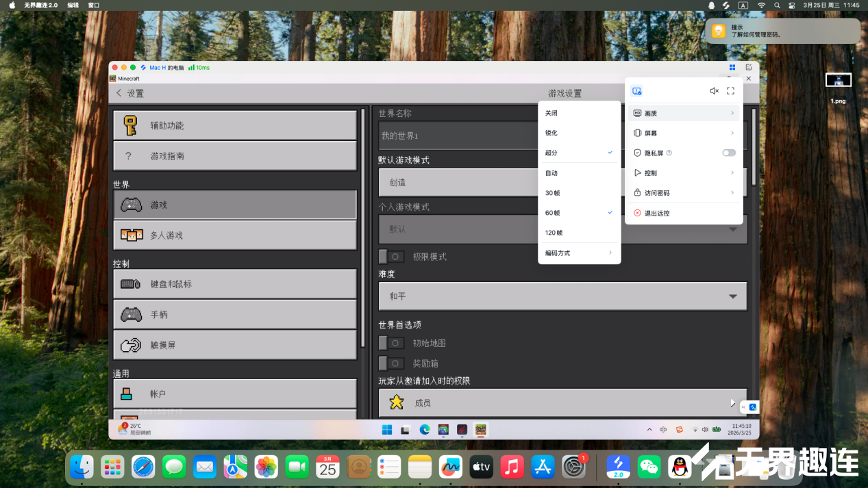This screenshot has height=488, width=868.
Task: Open the QQ penguin app in the Dock
Action: click(680, 467)
